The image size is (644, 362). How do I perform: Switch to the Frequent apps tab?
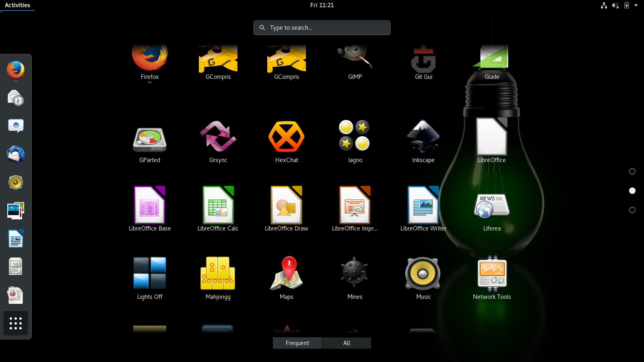(x=297, y=343)
